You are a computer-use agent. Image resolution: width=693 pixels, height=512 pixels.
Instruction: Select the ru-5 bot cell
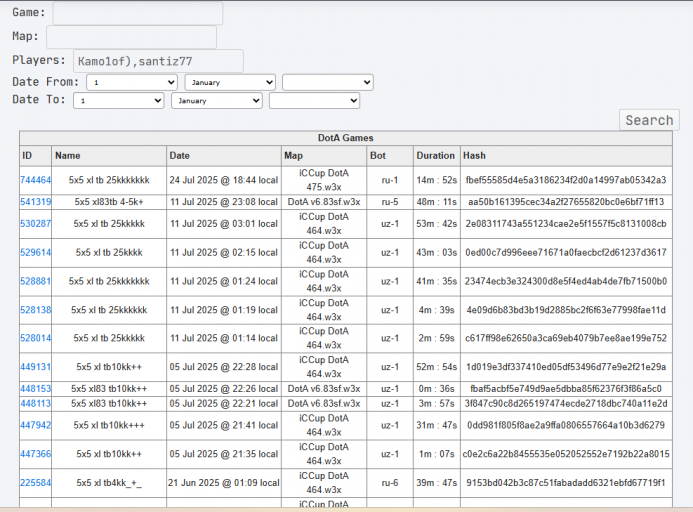tap(390, 202)
